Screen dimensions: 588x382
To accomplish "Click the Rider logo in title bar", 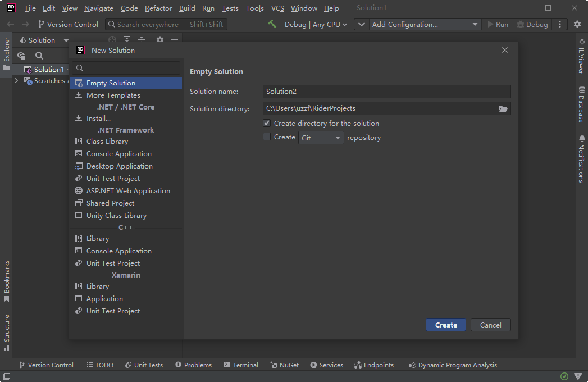I will pos(11,8).
